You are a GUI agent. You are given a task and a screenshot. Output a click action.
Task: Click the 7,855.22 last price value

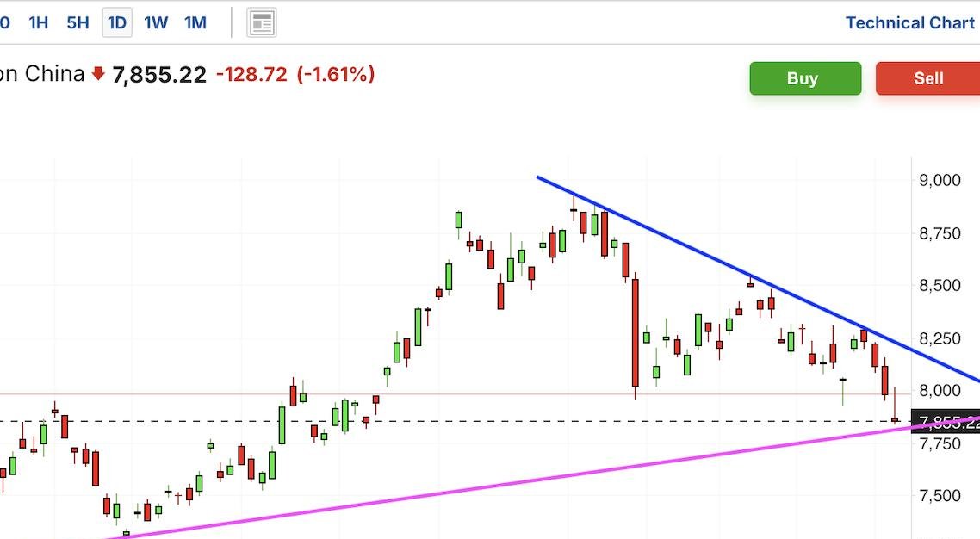coord(159,75)
